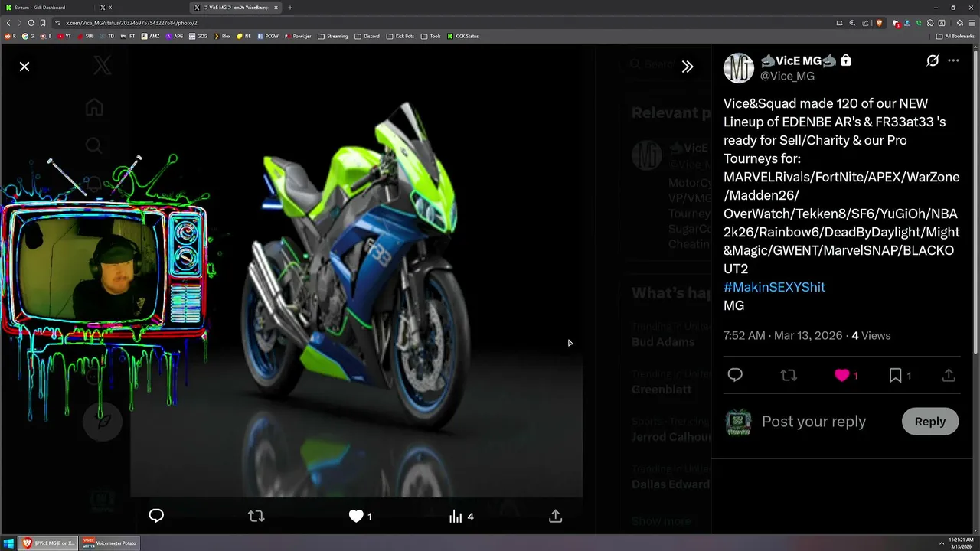Click the share icon below the photo
The width and height of the screenshot is (980, 551).
click(x=556, y=517)
